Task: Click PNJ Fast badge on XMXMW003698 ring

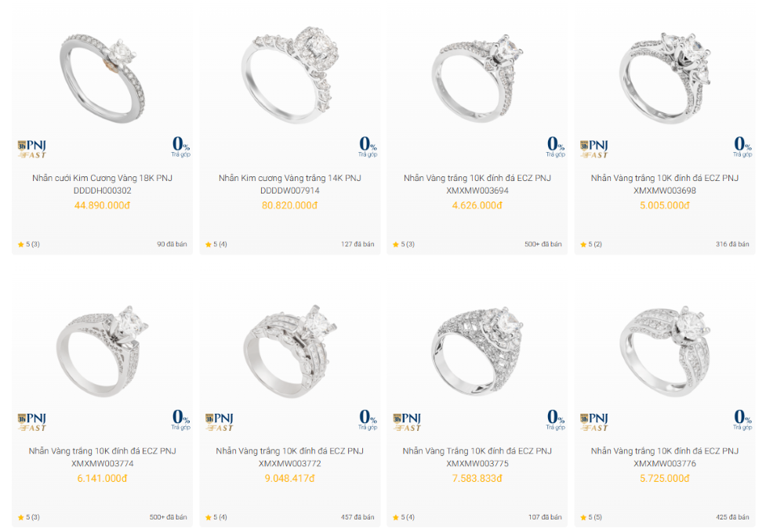Action: click(x=594, y=149)
